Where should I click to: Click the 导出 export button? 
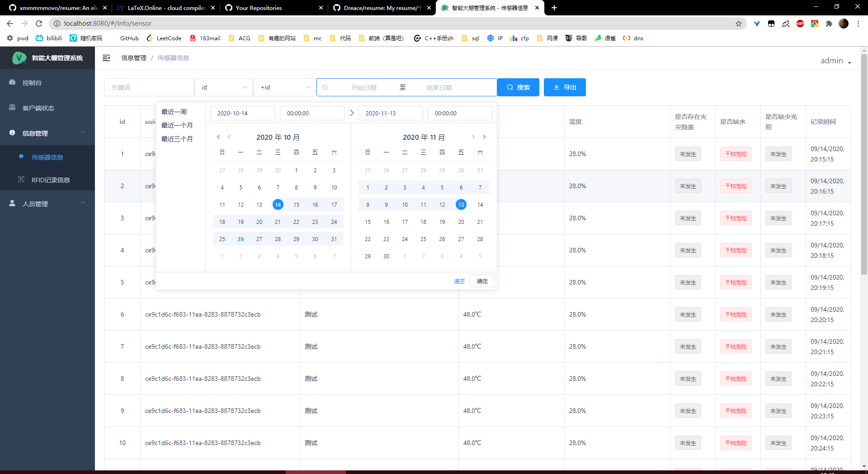pos(565,87)
